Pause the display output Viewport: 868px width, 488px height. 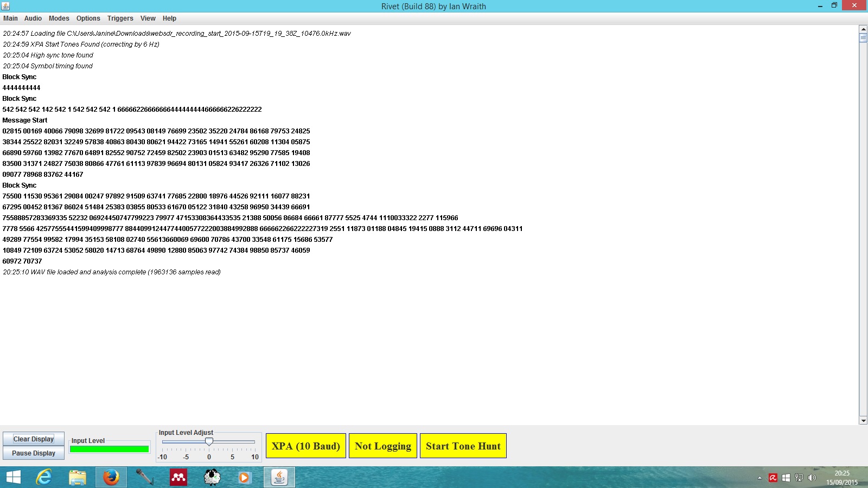pyautogui.click(x=34, y=453)
